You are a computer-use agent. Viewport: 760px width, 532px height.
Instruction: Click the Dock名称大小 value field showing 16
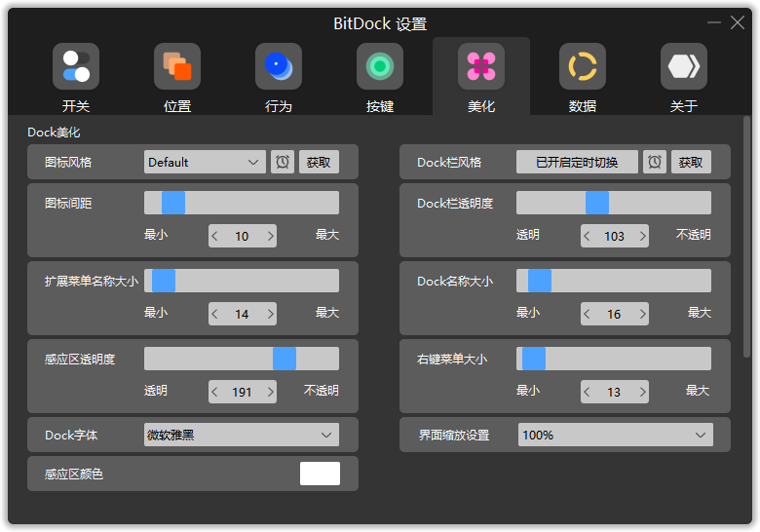pos(615,314)
